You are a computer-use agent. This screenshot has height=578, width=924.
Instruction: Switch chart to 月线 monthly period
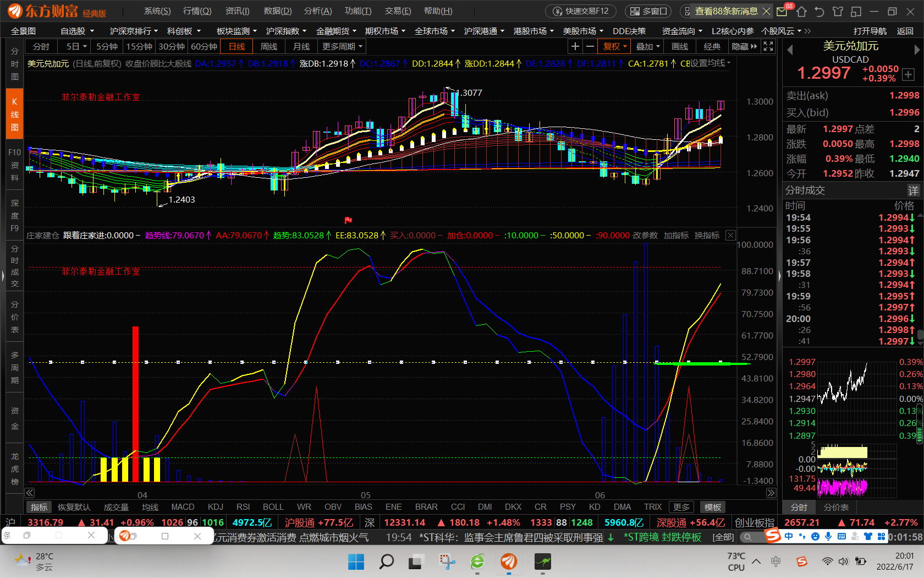click(301, 47)
